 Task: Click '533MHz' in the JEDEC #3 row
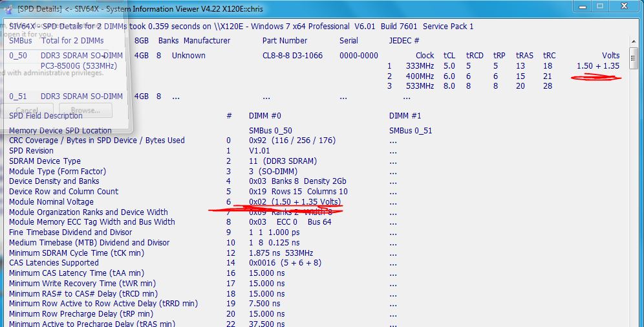point(420,86)
